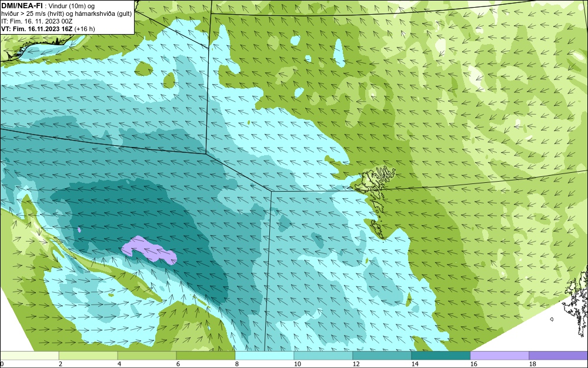This screenshot has width=588, height=368.
Task: Click the Faroe Islands outline at map center
Action: pyautogui.click(x=375, y=202)
